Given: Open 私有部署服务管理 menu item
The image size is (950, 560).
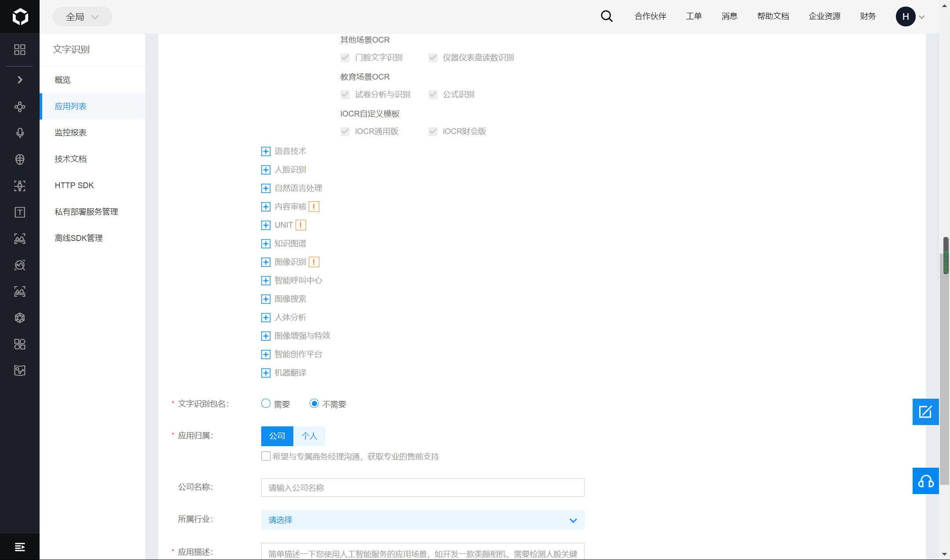Looking at the screenshot, I should coord(92,212).
